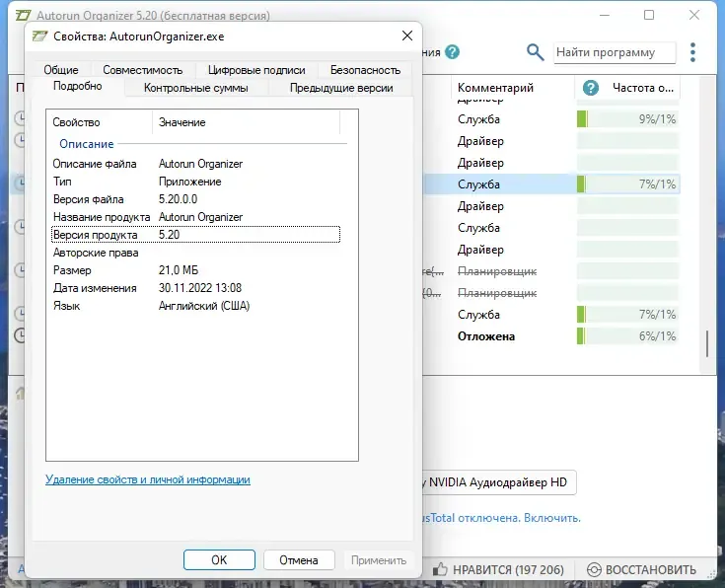The width and height of the screenshot is (725, 588).
Task: Click the Применить button
Action: (x=379, y=560)
